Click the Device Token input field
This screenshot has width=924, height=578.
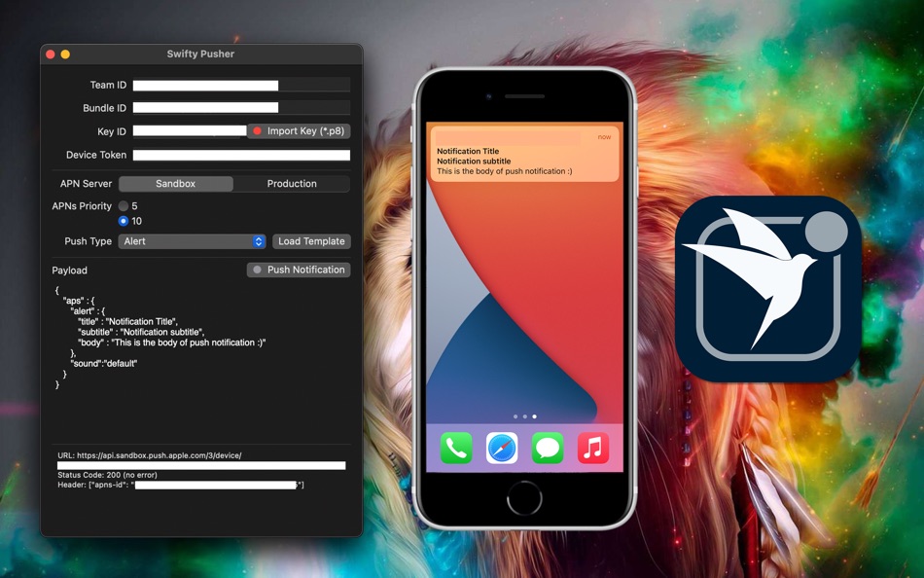tap(241, 155)
